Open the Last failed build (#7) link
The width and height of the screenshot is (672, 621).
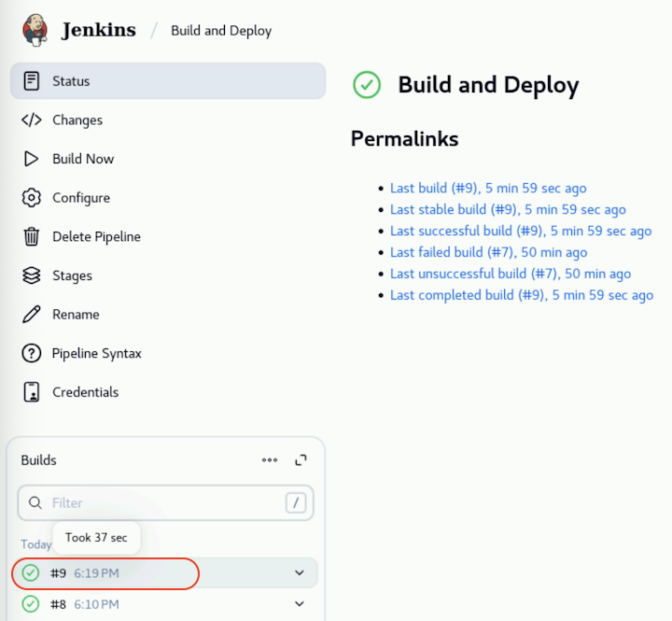(x=488, y=252)
